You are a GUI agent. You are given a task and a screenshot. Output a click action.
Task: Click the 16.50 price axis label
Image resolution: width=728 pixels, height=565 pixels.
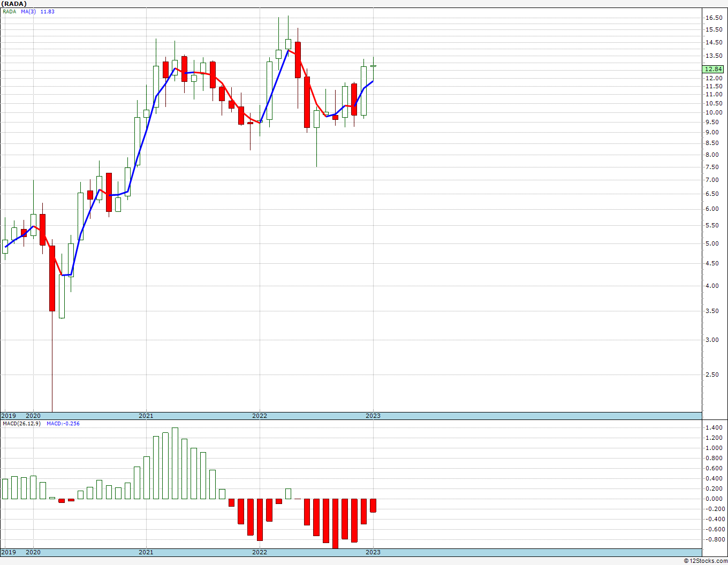tap(714, 18)
